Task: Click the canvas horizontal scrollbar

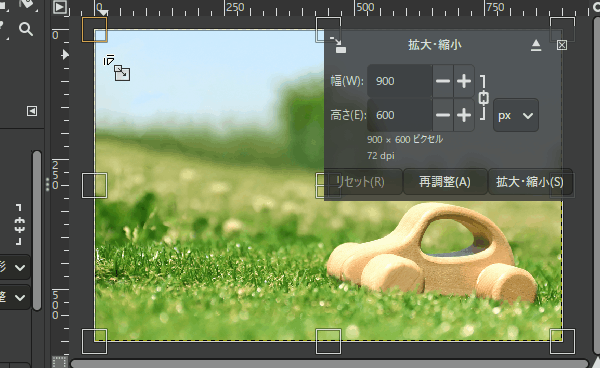Action: point(329,363)
